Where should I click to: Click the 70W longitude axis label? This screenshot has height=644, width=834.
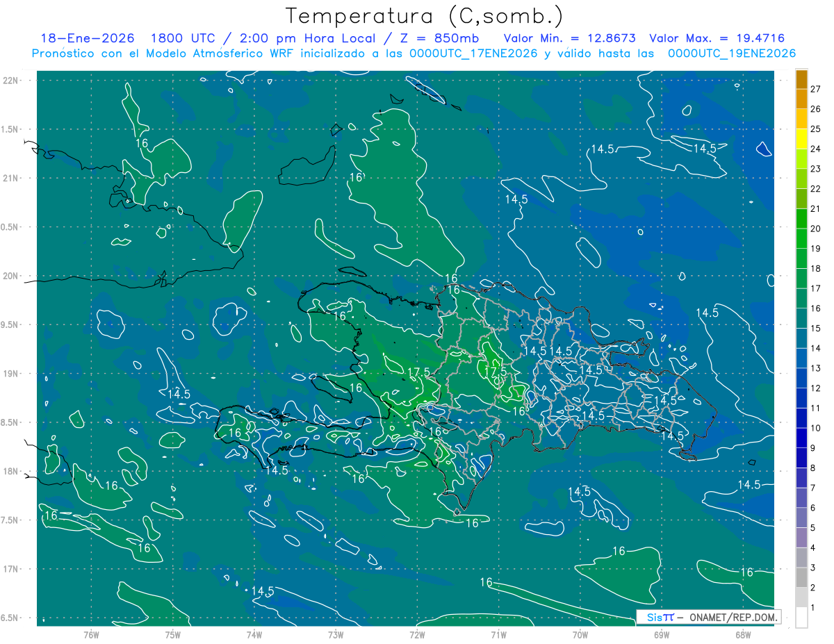[x=580, y=635]
